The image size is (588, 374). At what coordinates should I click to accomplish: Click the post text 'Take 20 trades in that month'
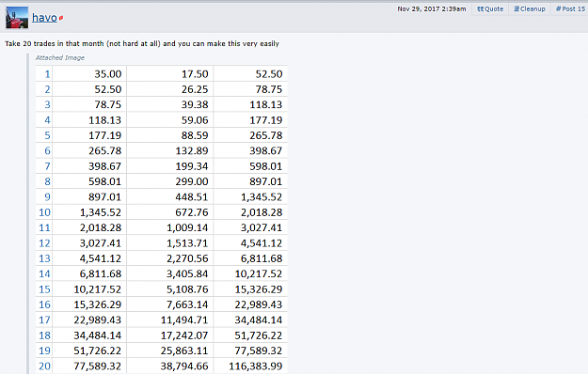pos(55,43)
